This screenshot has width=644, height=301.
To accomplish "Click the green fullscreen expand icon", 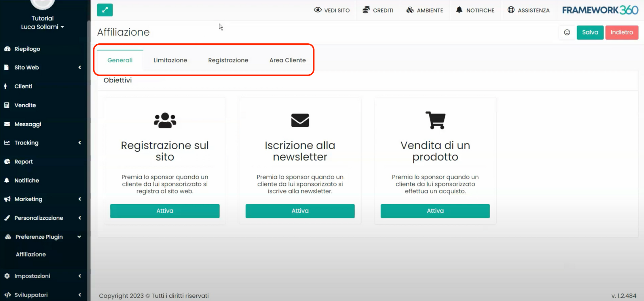I will [x=105, y=10].
